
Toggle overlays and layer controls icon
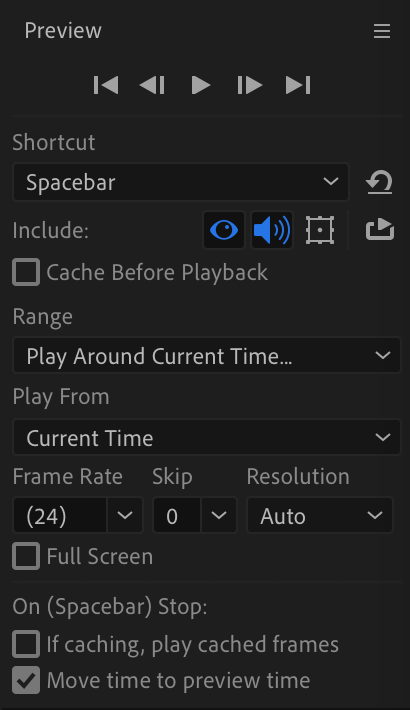pos(320,230)
